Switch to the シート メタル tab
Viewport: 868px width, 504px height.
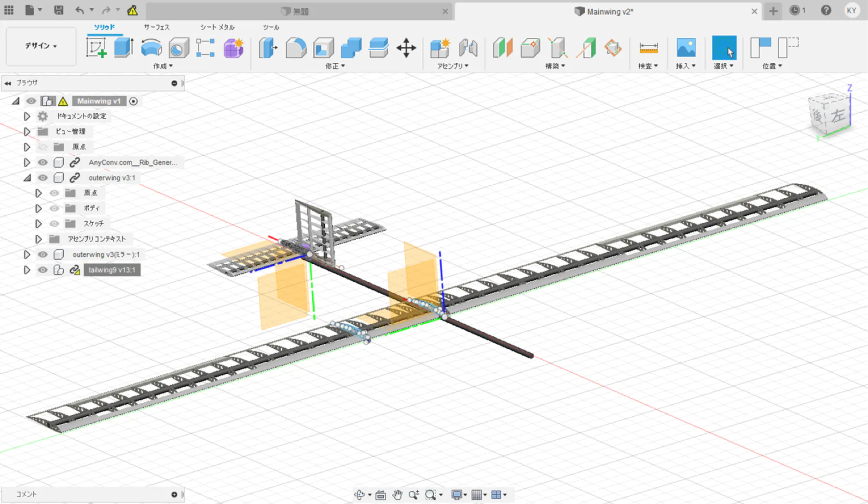(217, 27)
